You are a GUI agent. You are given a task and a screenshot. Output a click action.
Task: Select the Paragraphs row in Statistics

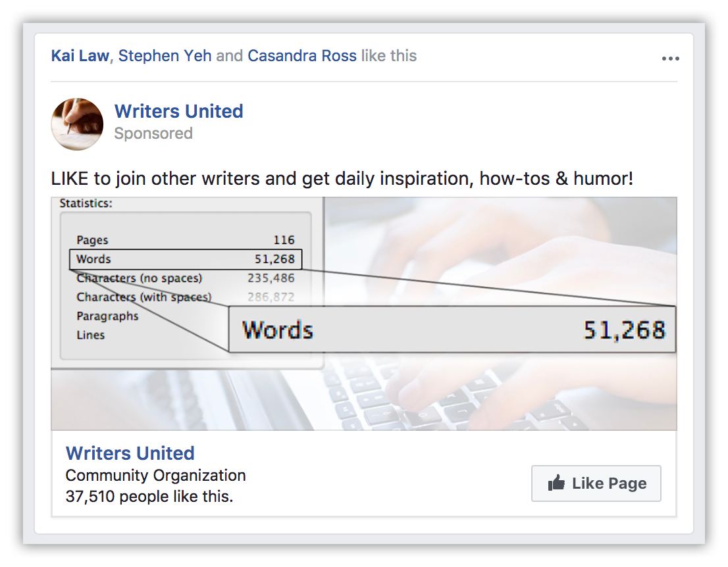(x=108, y=316)
